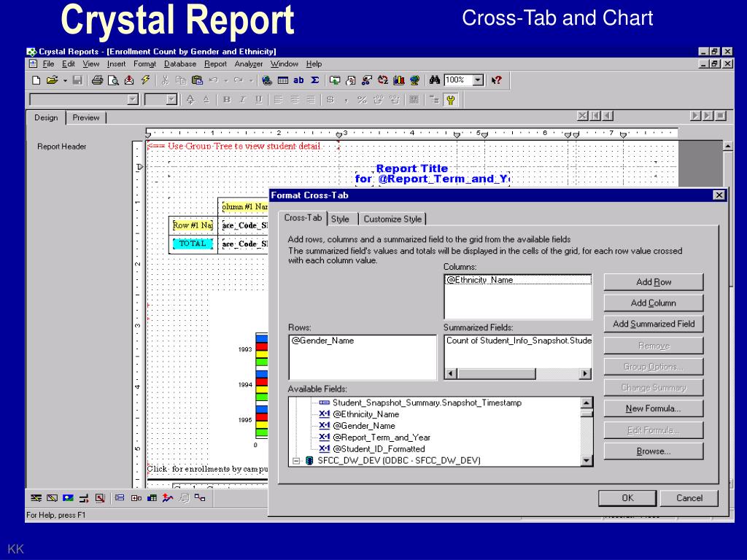Screen dimensions: 747x560
Task: Switch to the Preview tab
Action: pyautogui.click(x=86, y=117)
